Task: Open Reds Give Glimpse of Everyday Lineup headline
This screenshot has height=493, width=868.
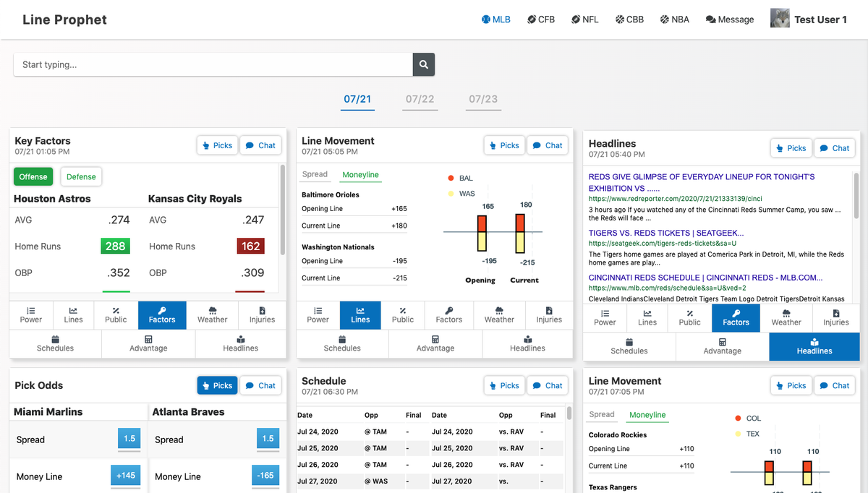Action: click(x=702, y=182)
